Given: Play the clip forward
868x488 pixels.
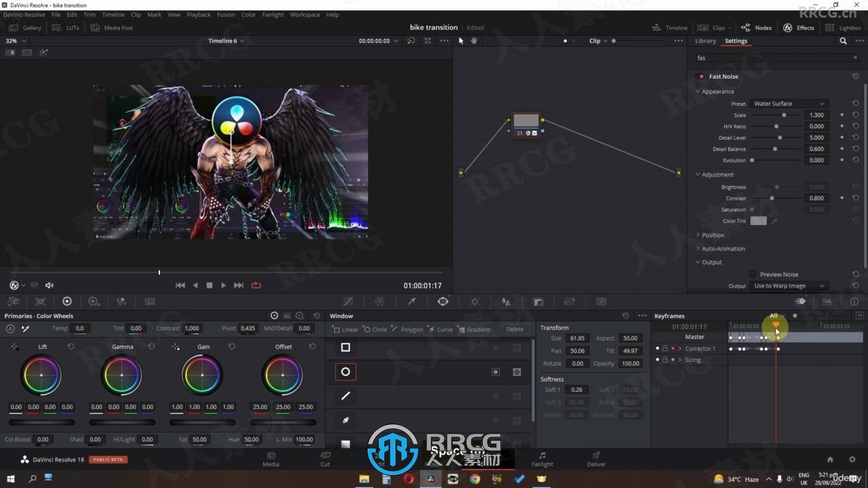Looking at the screenshot, I should [223, 285].
